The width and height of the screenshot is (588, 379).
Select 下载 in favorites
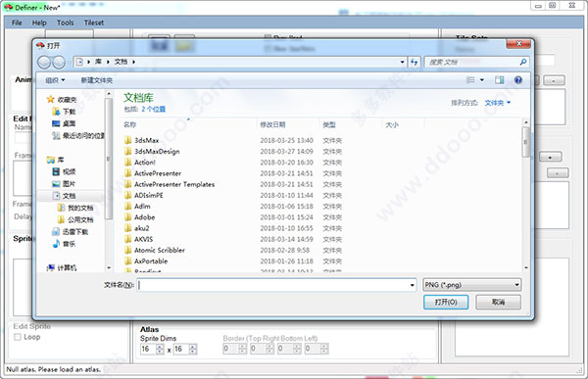click(x=64, y=112)
